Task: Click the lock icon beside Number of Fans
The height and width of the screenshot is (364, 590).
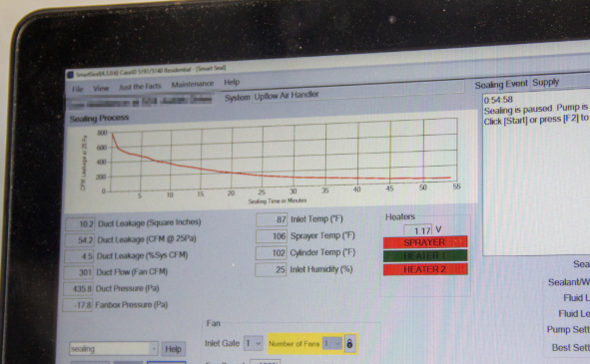Action: point(349,343)
